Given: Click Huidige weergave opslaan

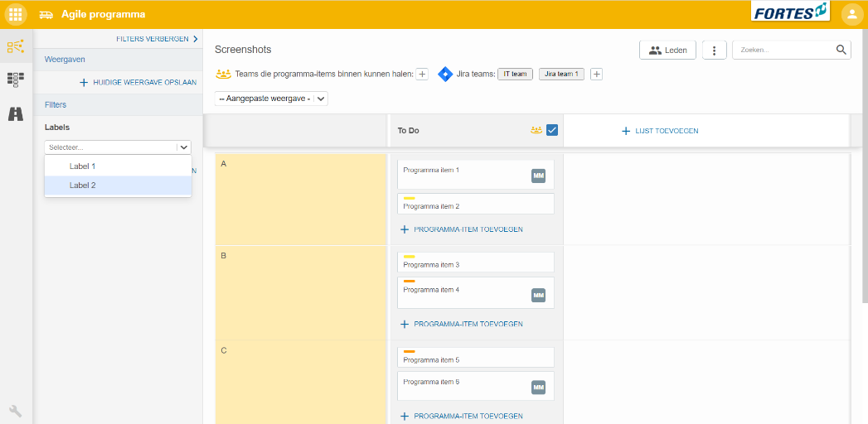Looking at the screenshot, I should click(x=138, y=82).
